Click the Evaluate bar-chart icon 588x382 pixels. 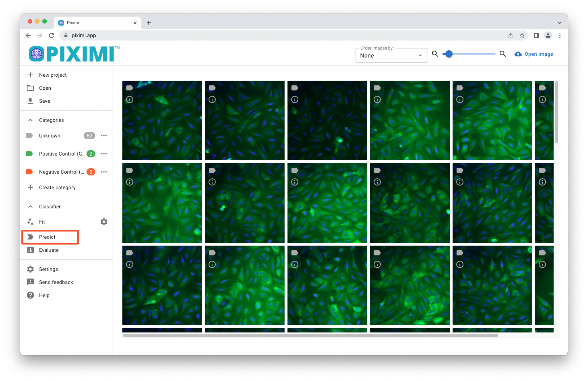30,250
